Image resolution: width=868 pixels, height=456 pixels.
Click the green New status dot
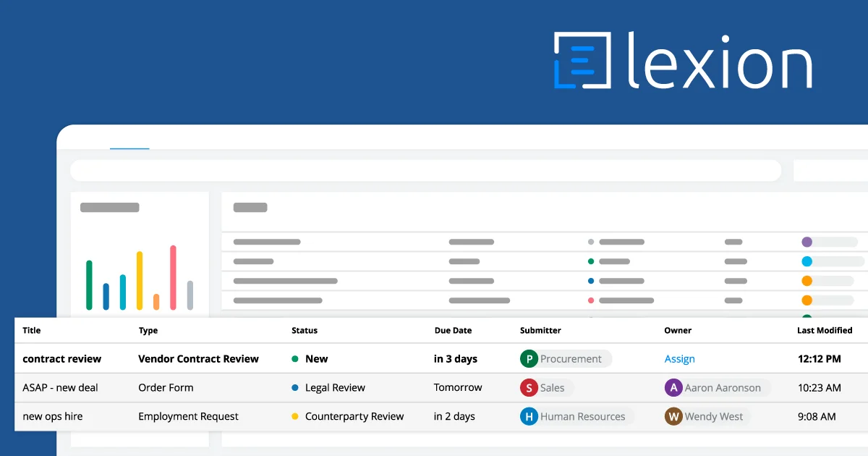click(x=295, y=359)
